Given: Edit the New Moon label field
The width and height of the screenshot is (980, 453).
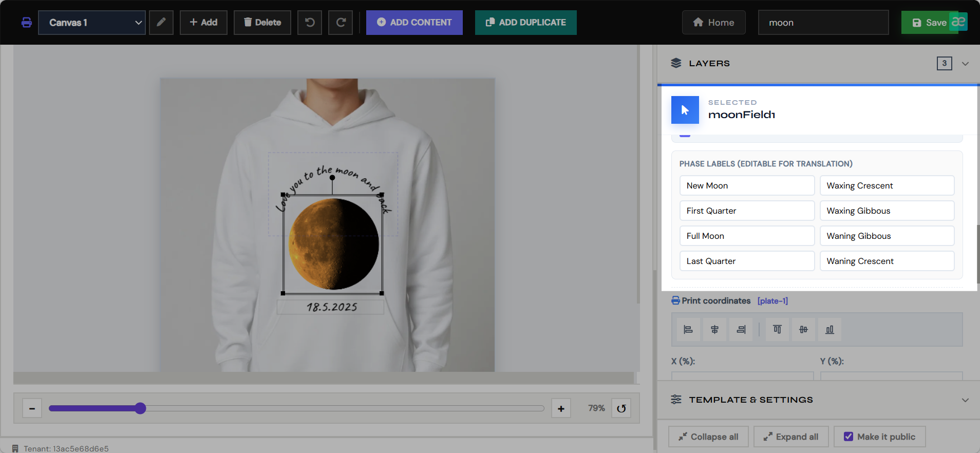Looking at the screenshot, I should [747, 185].
